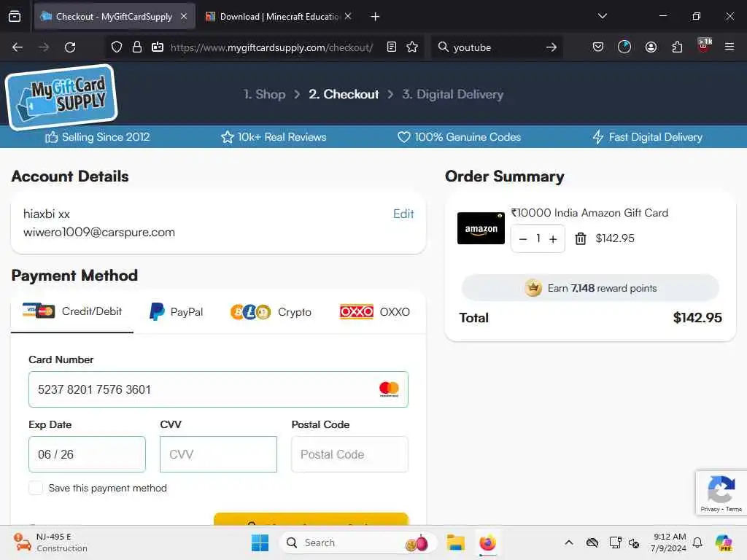Select the OXXO payment tab
The image size is (747, 560).
pyautogui.click(x=374, y=312)
